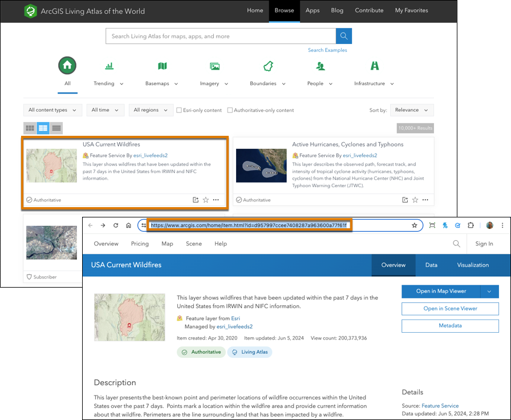Click Open in Map Viewer button

click(441, 291)
